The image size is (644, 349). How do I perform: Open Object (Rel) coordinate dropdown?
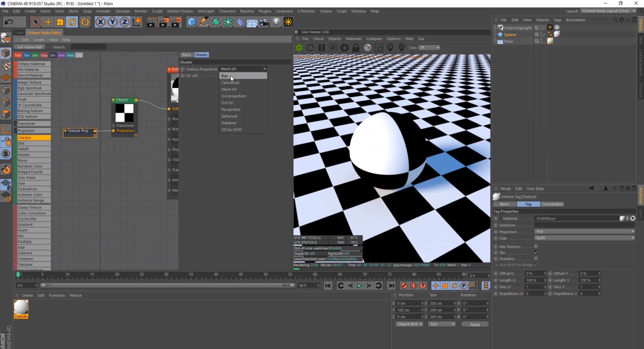409,324
